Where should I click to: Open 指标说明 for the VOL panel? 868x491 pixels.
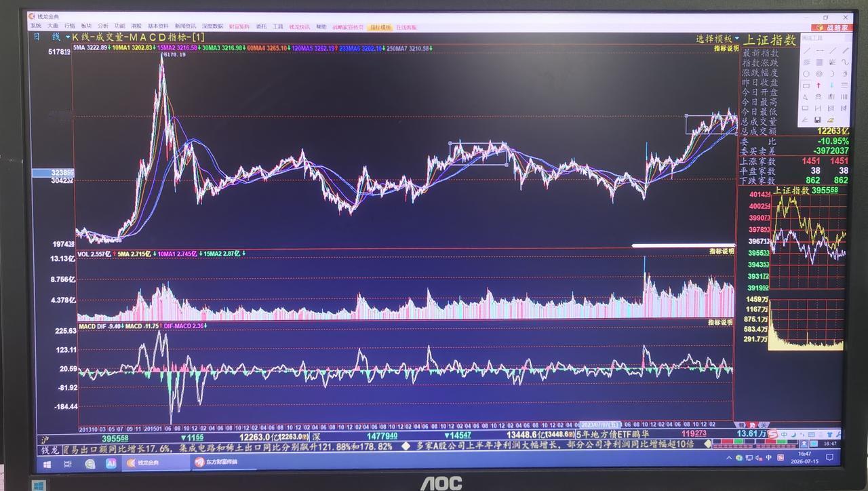click(722, 252)
